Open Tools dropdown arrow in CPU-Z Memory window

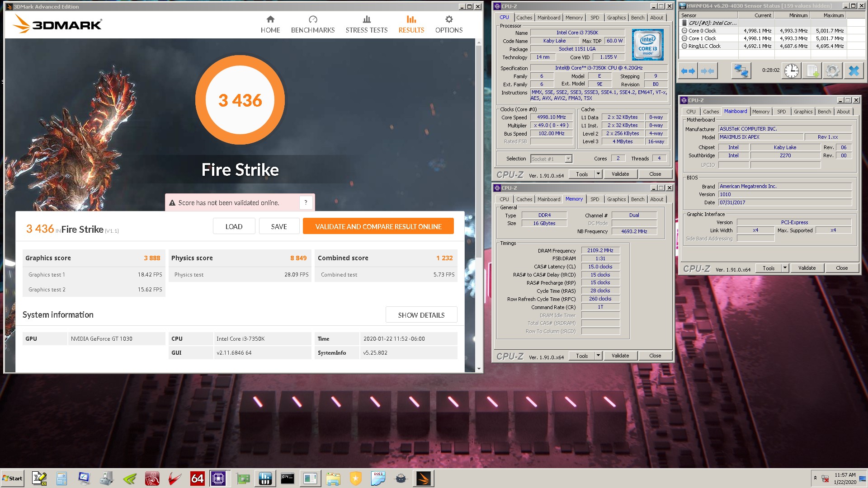point(598,356)
